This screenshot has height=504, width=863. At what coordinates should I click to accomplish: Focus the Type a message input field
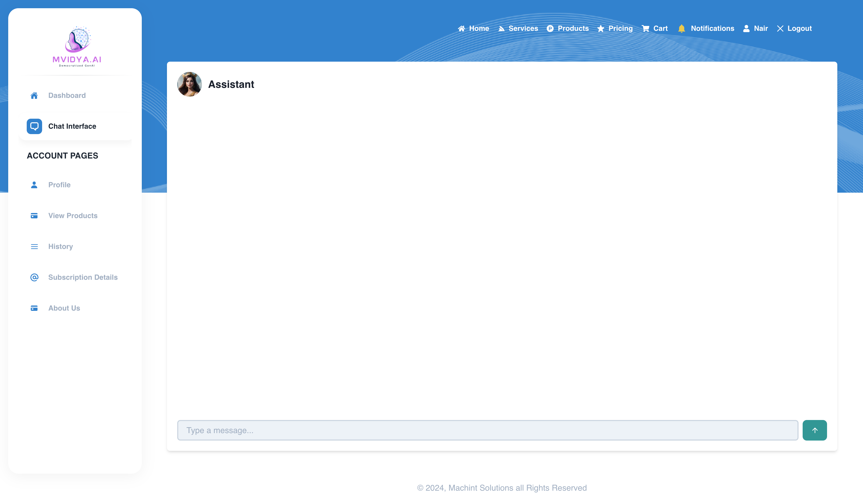point(487,430)
